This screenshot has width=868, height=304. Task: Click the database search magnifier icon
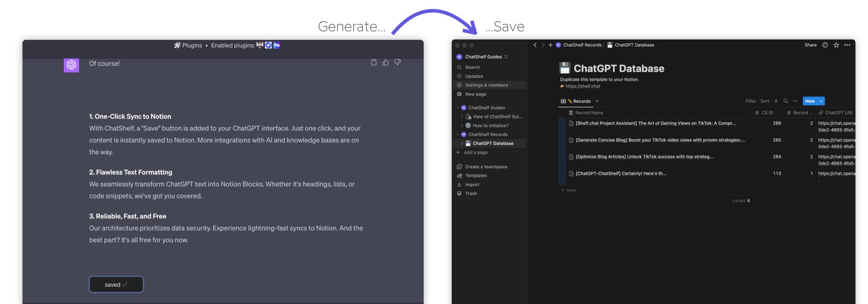coord(786,101)
